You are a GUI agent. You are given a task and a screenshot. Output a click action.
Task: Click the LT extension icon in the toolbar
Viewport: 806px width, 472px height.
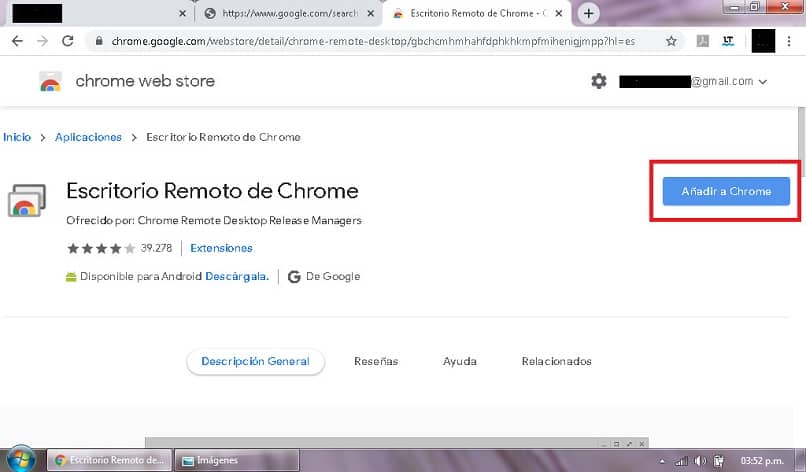tap(728, 41)
